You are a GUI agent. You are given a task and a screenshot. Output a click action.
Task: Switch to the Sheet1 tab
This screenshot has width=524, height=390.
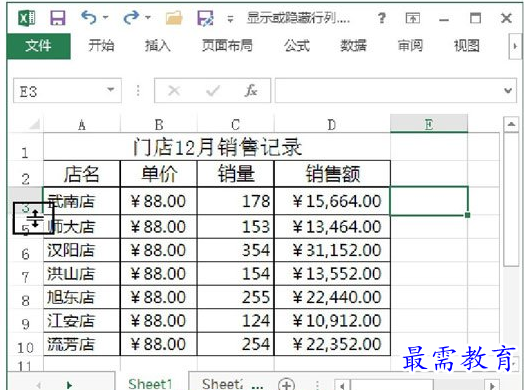click(150, 383)
